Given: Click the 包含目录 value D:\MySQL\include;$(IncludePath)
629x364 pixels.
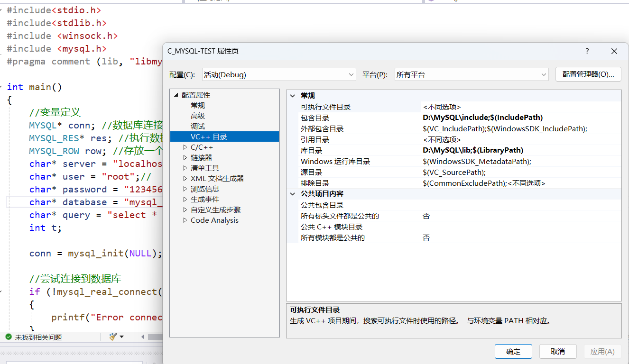Looking at the screenshot, I should (482, 118).
